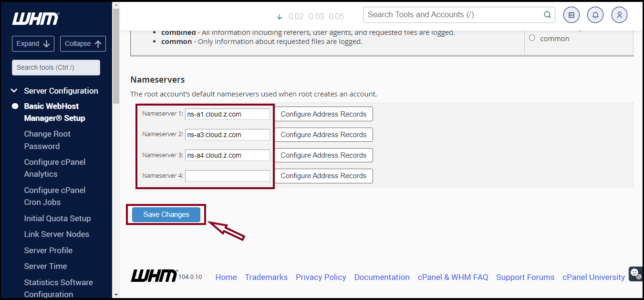The height and width of the screenshot is (300, 644).
Task: Open the Server Profile menu item
Action: [48, 250]
